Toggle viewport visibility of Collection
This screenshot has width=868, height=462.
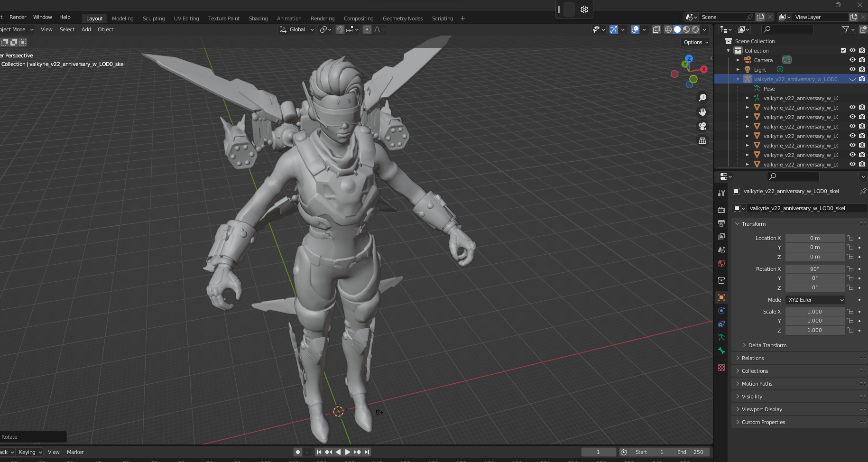(x=852, y=50)
